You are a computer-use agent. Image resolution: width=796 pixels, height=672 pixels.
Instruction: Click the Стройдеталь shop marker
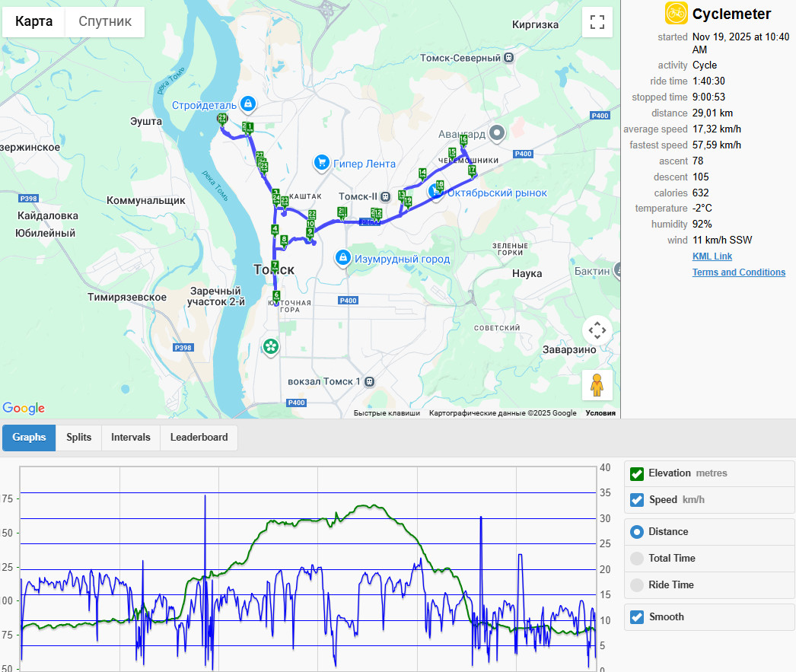click(x=248, y=104)
